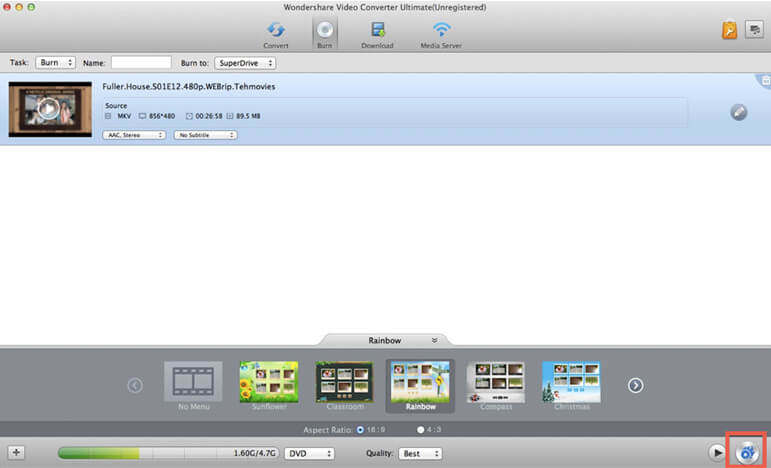Click the 856*480 resolution text
The width and height of the screenshot is (771, 468).
(162, 116)
